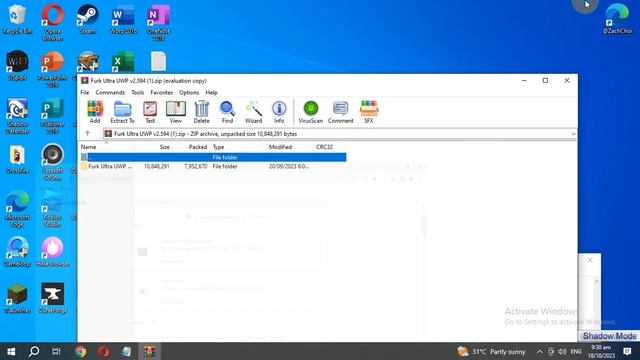The image size is (640, 360).
Task: Open the Tools menu
Action: (x=138, y=93)
